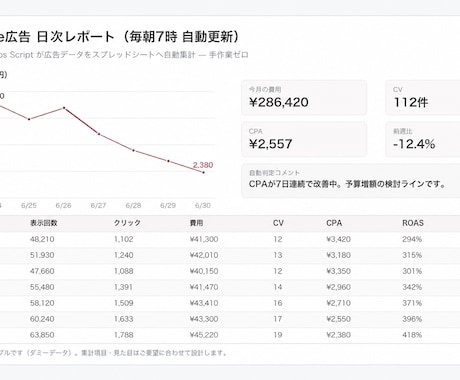
Task: Click the CPA column header in the table
Action: pos(334,223)
